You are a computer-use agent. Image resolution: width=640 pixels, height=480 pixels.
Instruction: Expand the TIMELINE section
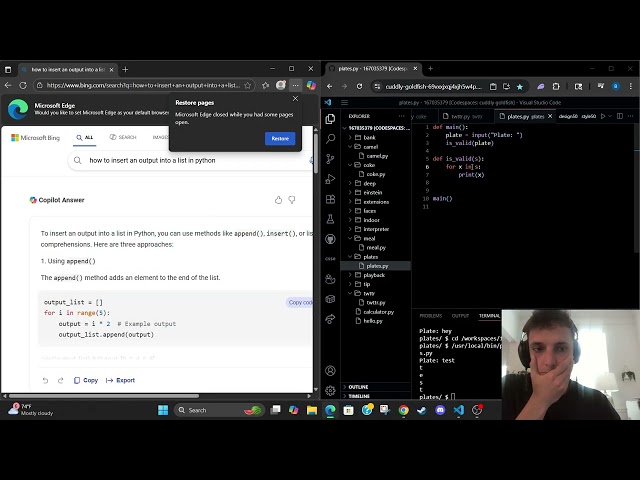click(376, 396)
